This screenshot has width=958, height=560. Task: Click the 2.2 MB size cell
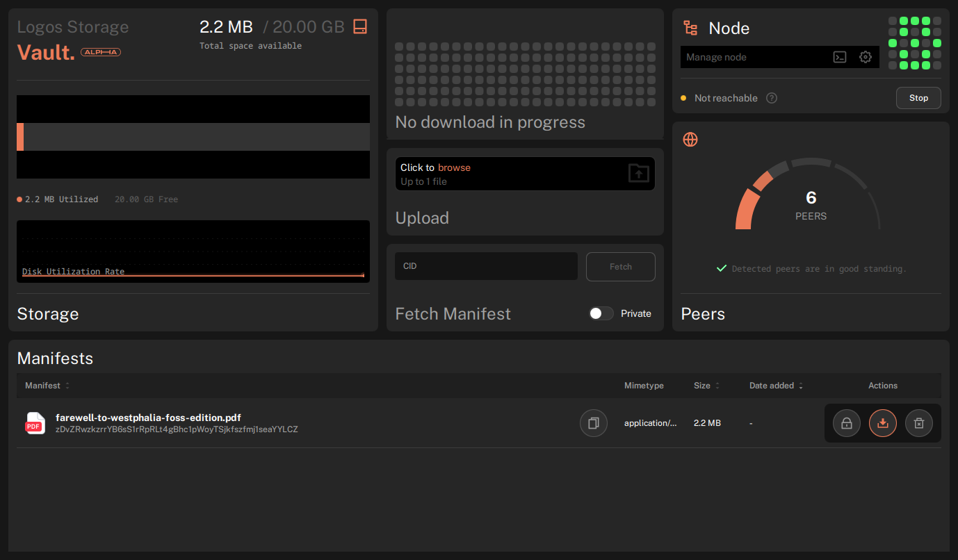pyautogui.click(x=707, y=423)
